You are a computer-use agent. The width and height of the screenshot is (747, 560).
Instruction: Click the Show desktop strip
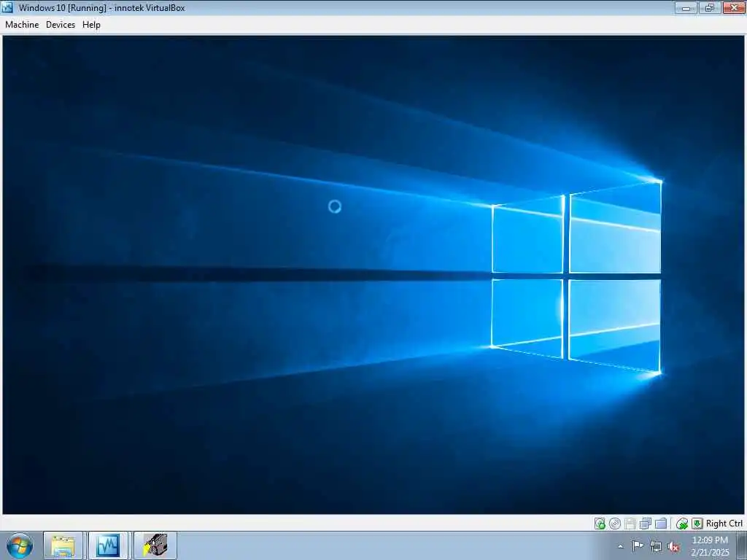742,545
